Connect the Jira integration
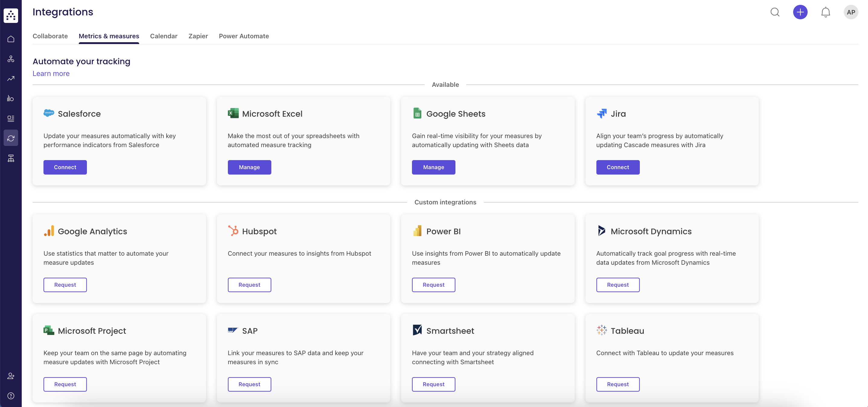Screen dimensions: 868x407 click(x=617, y=167)
